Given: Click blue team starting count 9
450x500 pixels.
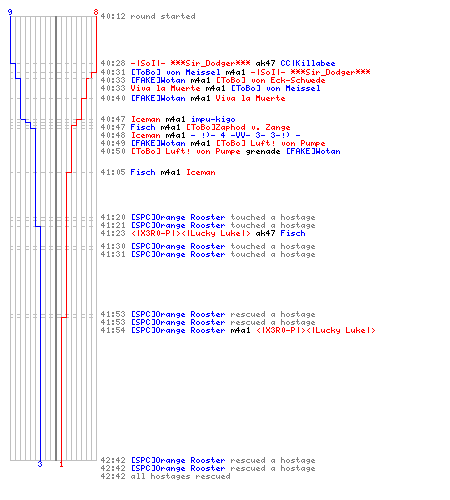Looking at the screenshot, I should 10,12.
